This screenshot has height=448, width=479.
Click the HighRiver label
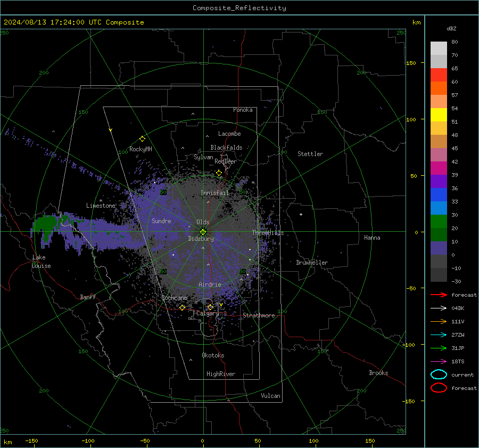click(x=221, y=374)
